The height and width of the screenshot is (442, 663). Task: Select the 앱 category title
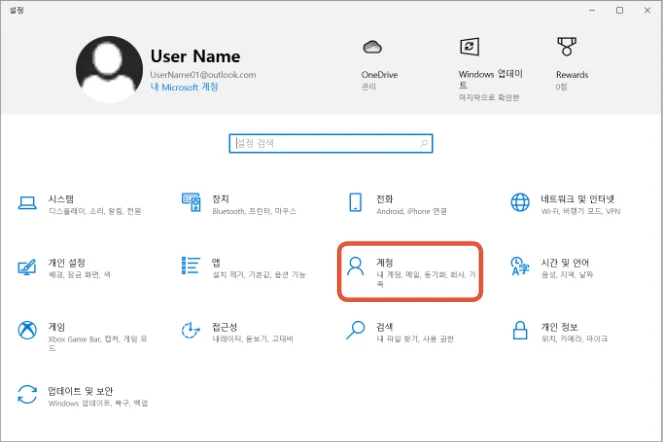(x=216, y=263)
